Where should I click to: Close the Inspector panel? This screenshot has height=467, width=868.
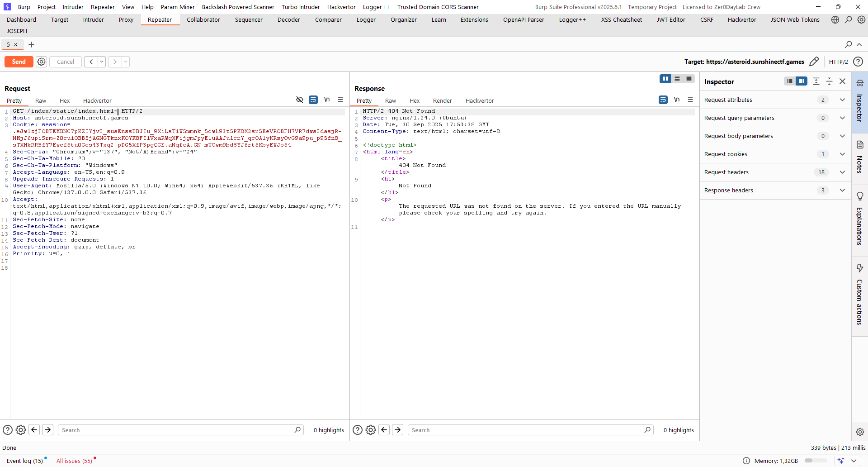[842, 81]
